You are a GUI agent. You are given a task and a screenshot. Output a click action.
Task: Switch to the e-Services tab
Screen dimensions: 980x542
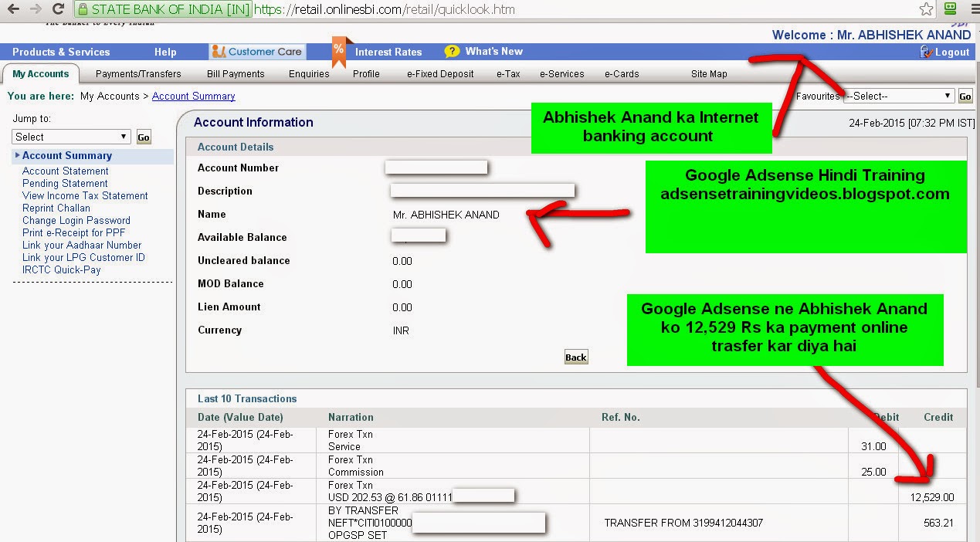[x=561, y=74]
